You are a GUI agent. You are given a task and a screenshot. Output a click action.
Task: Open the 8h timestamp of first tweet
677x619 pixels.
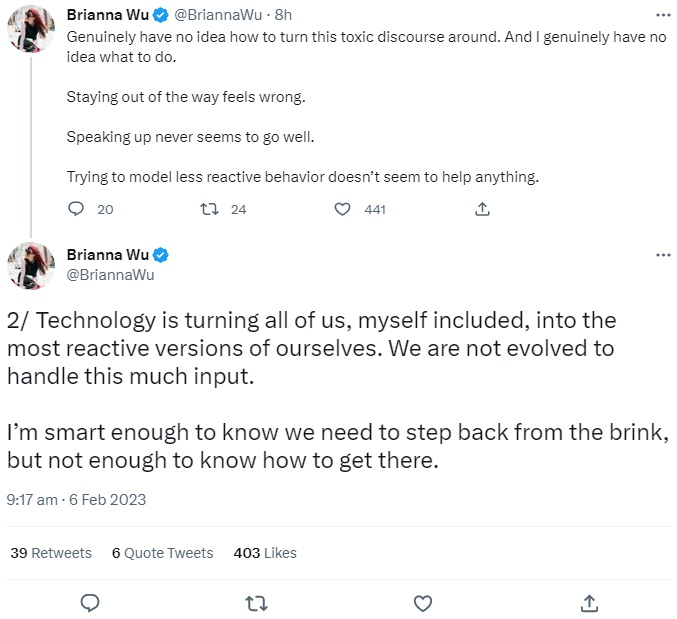(x=283, y=15)
